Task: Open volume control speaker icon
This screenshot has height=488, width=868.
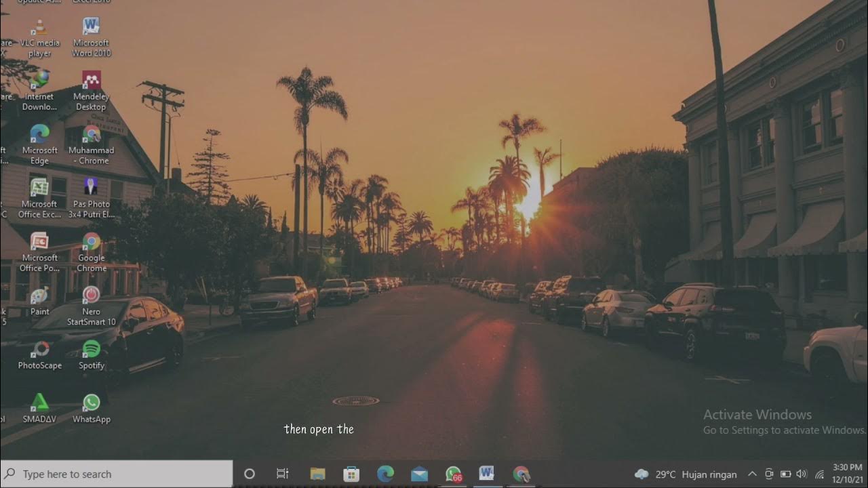Action: click(802, 474)
